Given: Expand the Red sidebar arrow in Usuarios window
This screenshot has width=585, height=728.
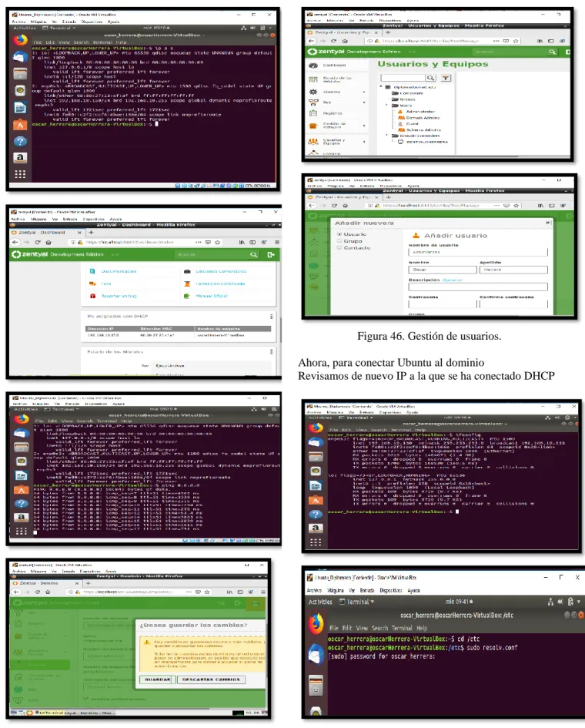Looking at the screenshot, I should [x=364, y=102].
